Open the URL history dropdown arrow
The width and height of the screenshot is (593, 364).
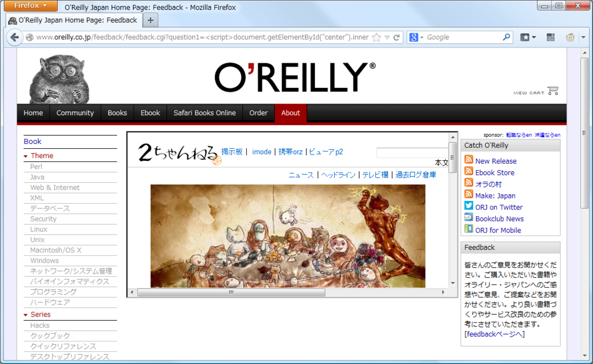tap(387, 38)
